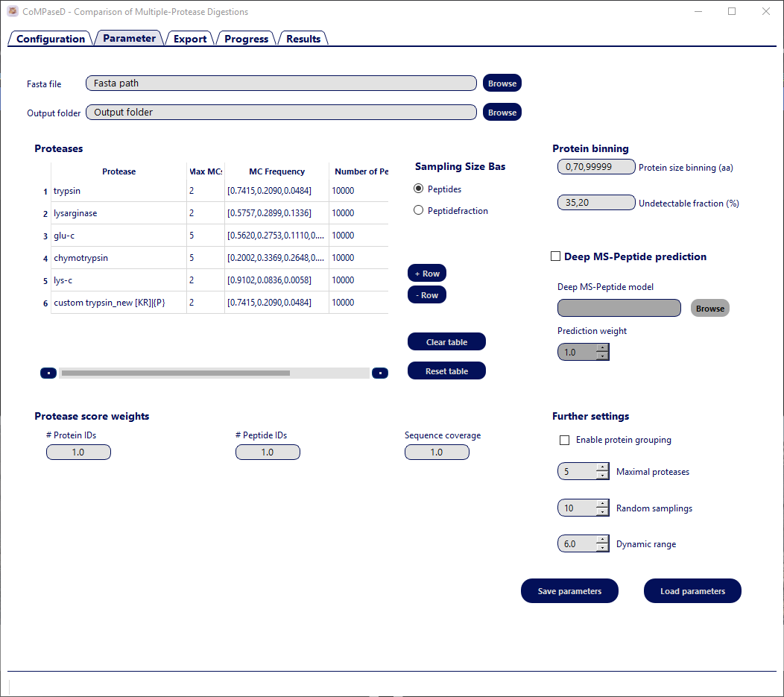
Task: Browse for the Fasta file
Action: tap(502, 83)
